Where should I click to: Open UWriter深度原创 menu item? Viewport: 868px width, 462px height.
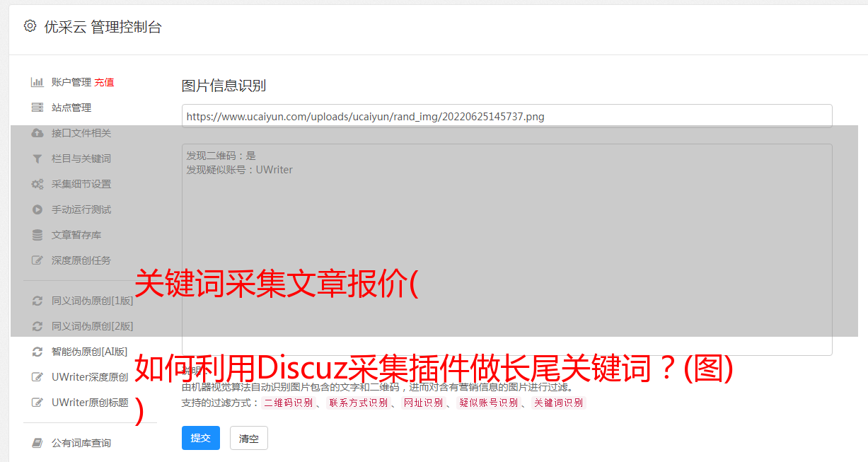(x=90, y=377)
